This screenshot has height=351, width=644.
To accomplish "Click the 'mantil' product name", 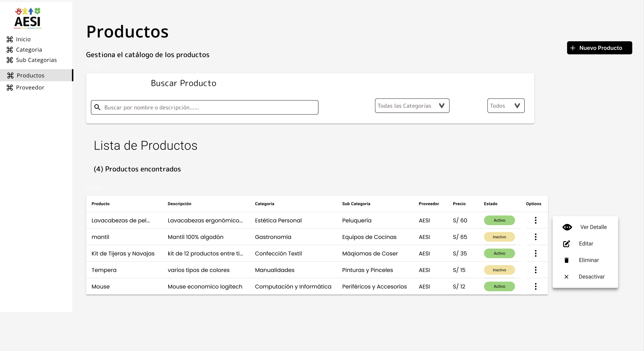I will [100, 237].
